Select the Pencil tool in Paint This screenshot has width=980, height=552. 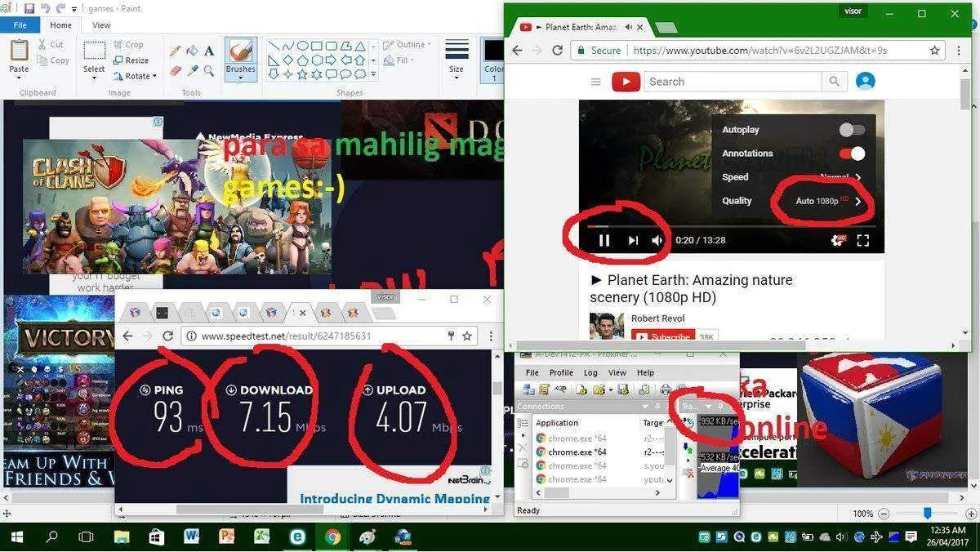(x=176, y=51)
